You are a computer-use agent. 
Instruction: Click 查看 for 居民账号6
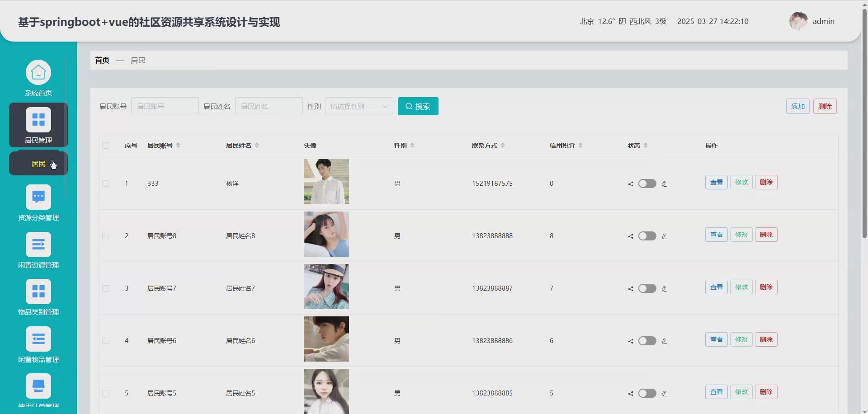point(717,339)
